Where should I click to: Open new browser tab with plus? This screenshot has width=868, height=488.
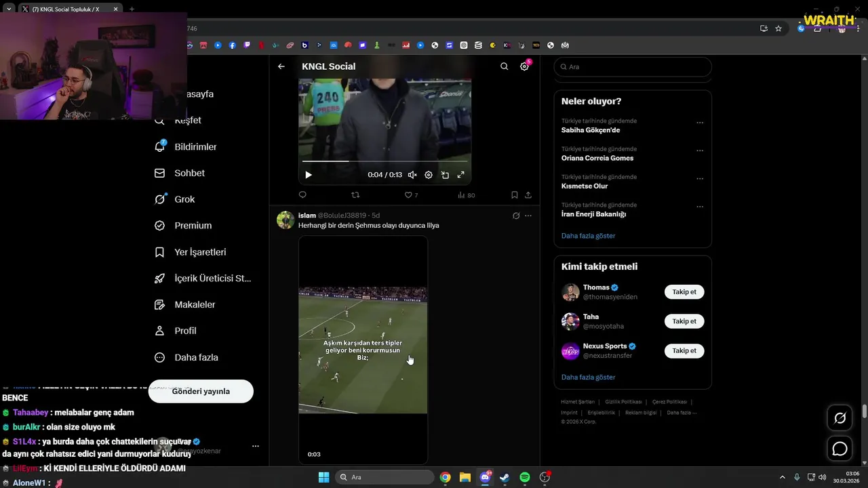point(132,9)
